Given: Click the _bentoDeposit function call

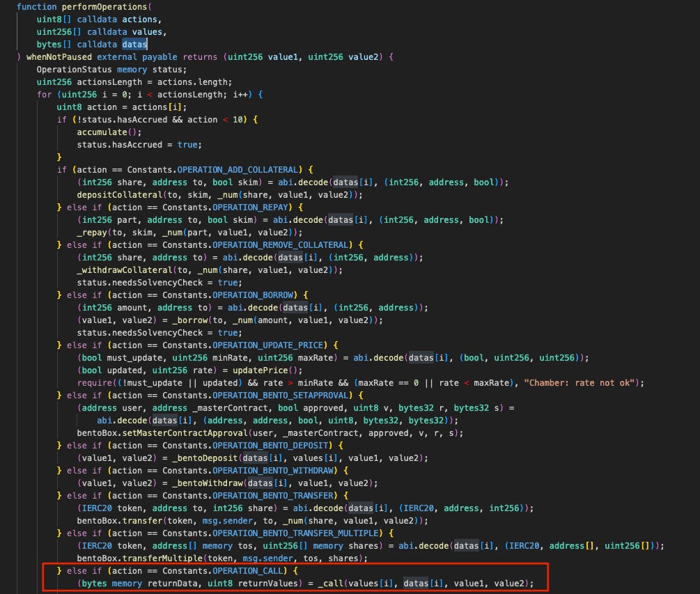Looking at the screenshot, I should click(x=205, y=458).
